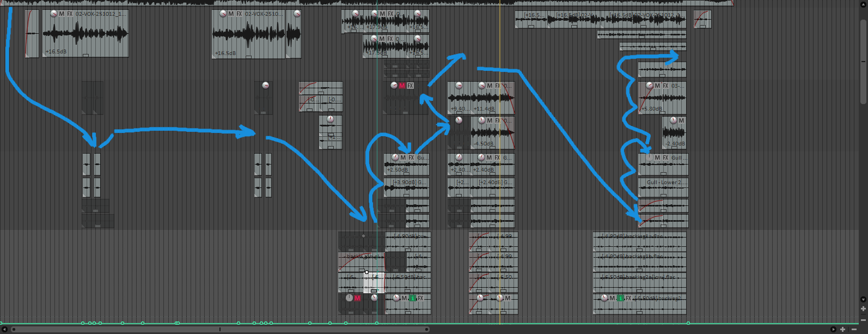The height and width of the screenshot is (334, 868).
Task: Select the 'Gull - Lower 2' item
Action: [x=663, y=188]
